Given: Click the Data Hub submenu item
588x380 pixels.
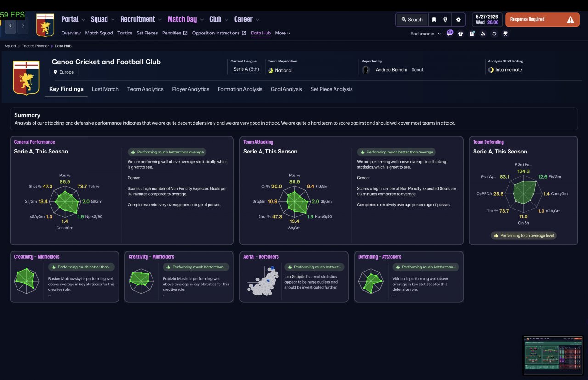Looking at the screenshot, I should coord(260,33).
